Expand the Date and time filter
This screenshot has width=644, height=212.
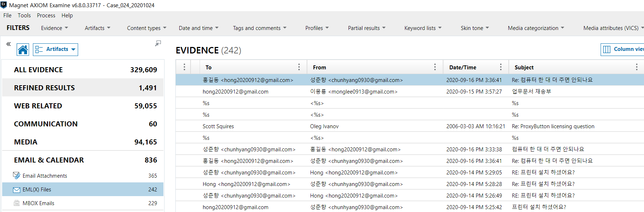point(199,28)
